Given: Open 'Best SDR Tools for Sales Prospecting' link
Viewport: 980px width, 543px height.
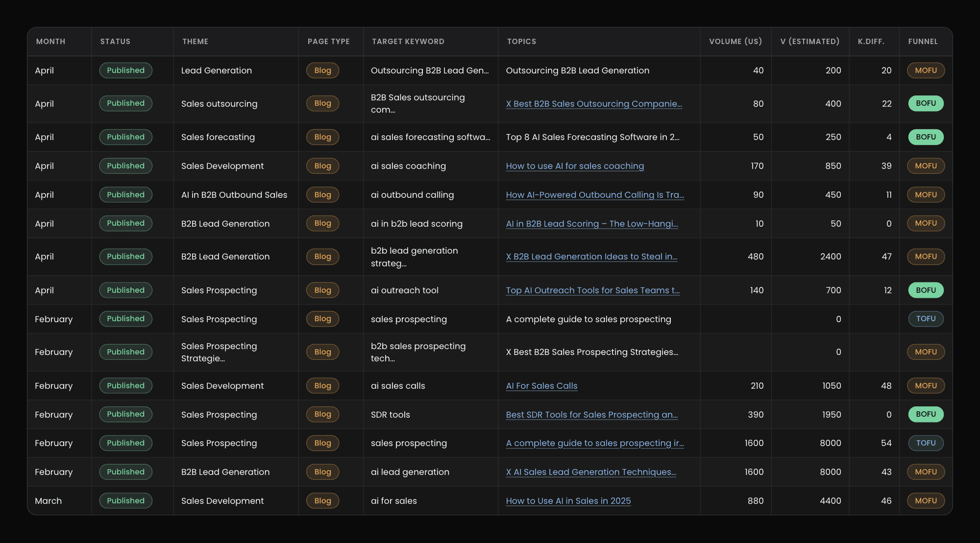Looking at the screenshot, I should coord(592,415).
